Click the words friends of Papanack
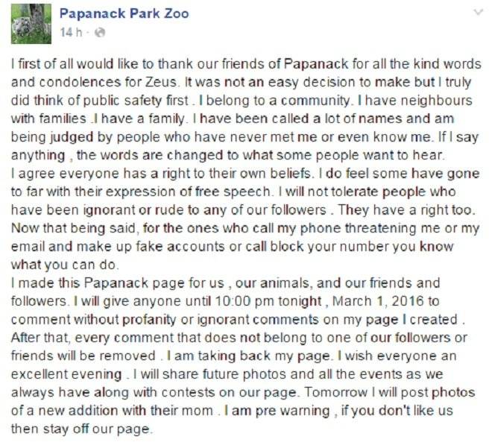The width and height of the screenshot is (492, 448). click(286, 64)
